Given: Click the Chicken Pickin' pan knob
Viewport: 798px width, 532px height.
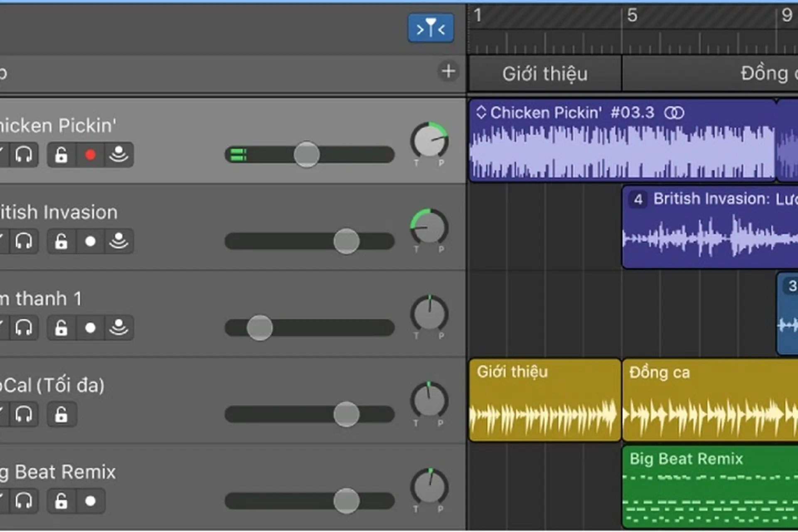Looking at the screenshot, I should pyautogui.click(x=429, y=141).
